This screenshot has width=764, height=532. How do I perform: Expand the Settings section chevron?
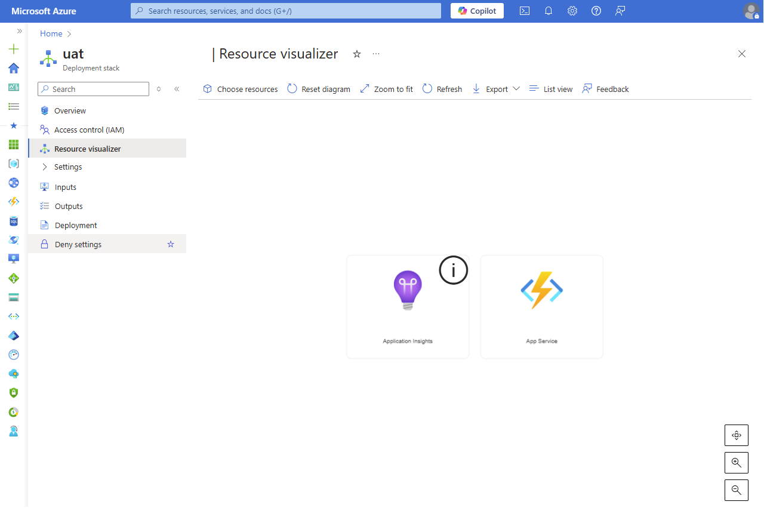44,167
